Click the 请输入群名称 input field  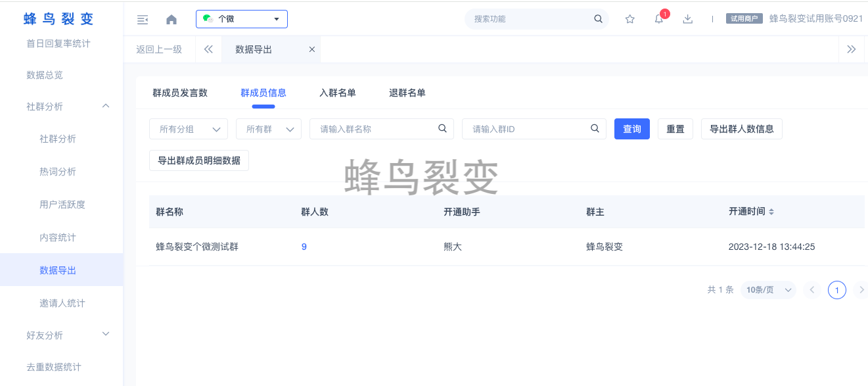tap(375, 129)
